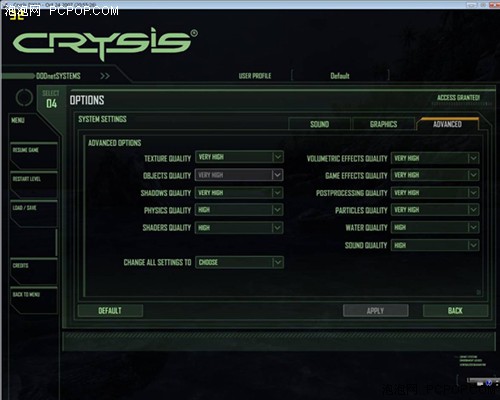Click the Water Quality label
Image resolution: width=500 pixels, height=400 pixels.
[x=366, y=228]
